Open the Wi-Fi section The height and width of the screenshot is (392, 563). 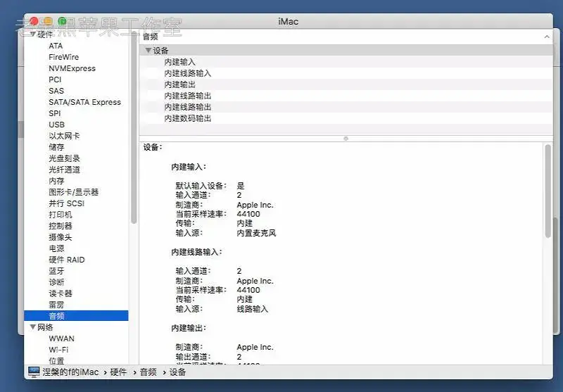click(x=58, y=350)
